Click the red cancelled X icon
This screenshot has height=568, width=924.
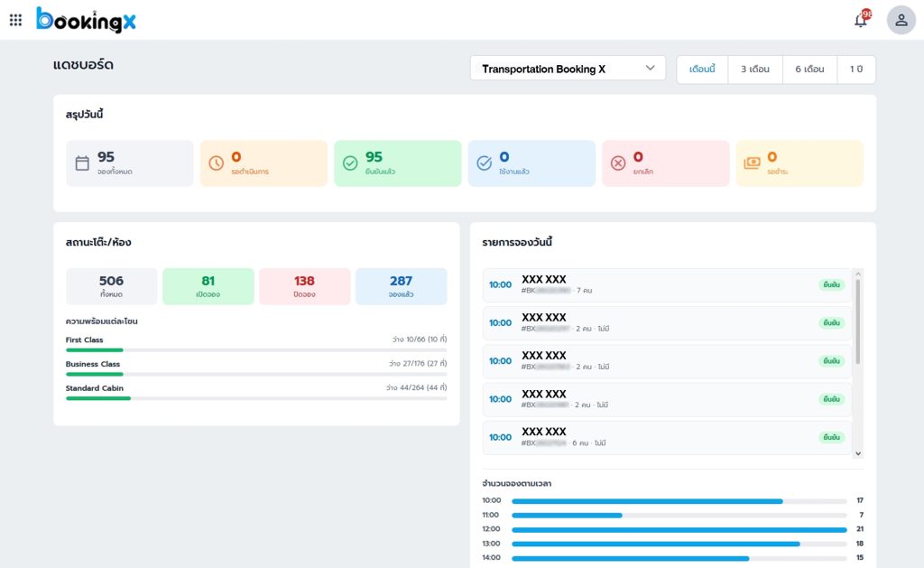(x=618, y=163)
